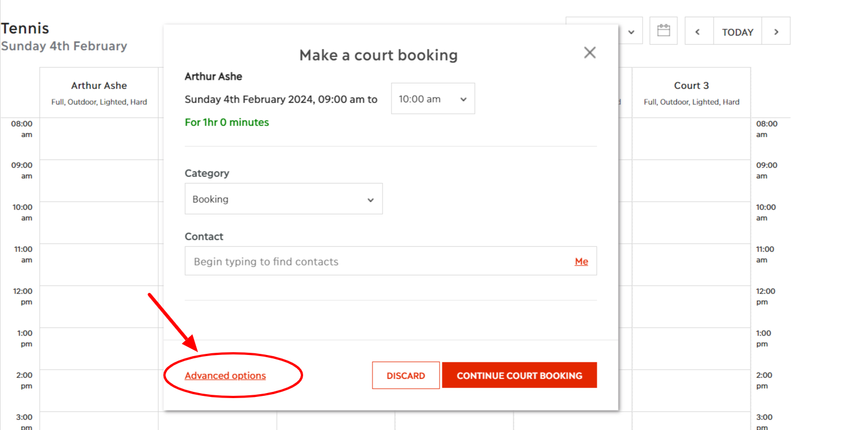
Task: Open Advanced options link
Action: 225,376
